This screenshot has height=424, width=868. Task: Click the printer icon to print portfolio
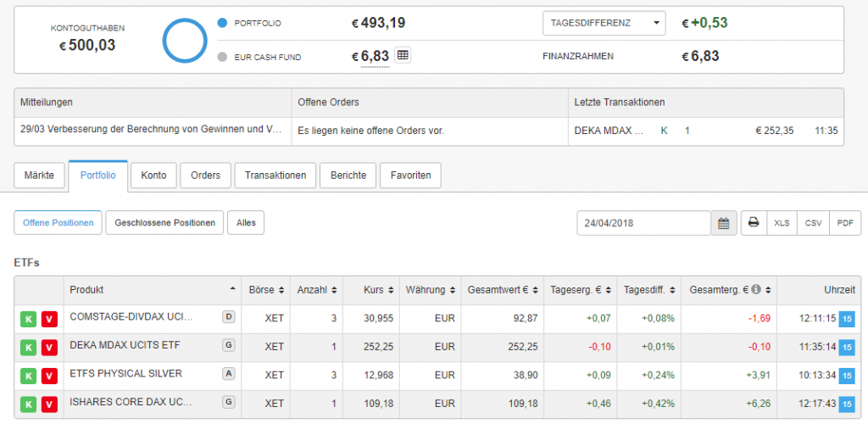pyautogui.click(x=753, y=223)
